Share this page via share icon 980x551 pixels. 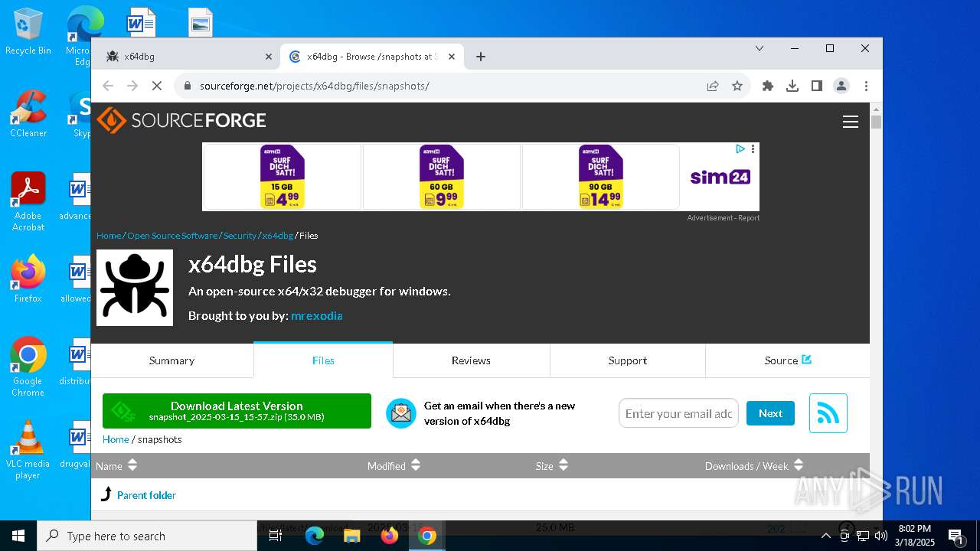click(713, 86)
